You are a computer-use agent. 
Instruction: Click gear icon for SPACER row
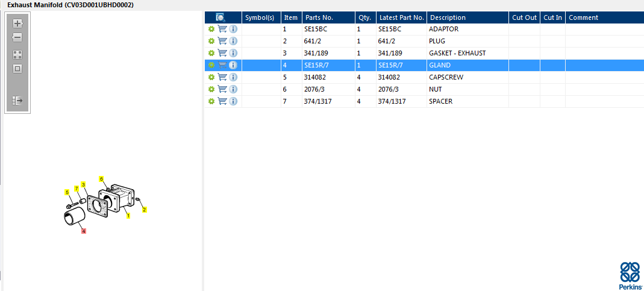click(x=211, y=101)
